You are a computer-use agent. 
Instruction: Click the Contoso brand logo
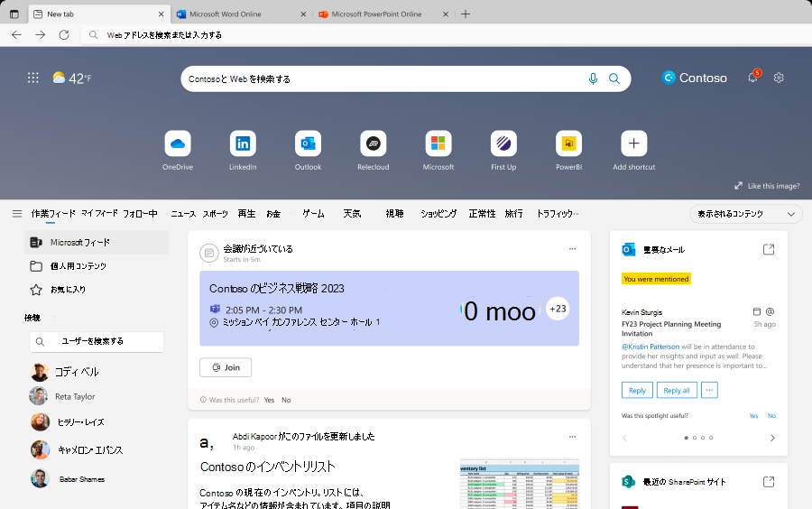pos(695,78)
